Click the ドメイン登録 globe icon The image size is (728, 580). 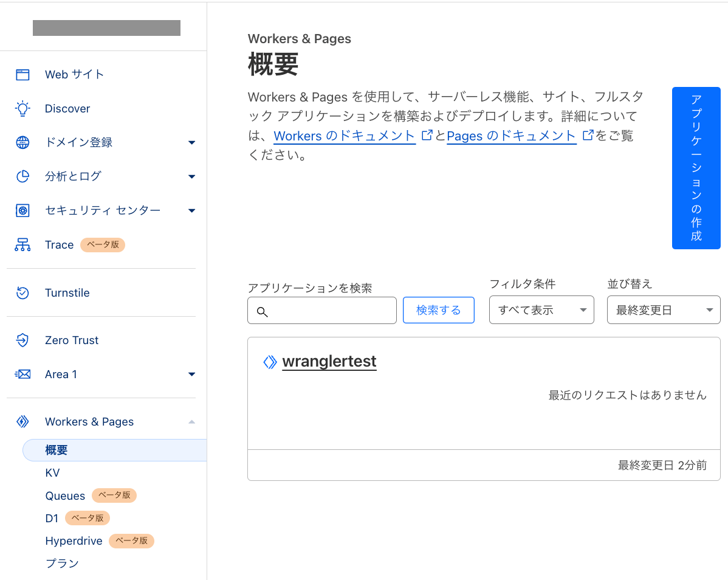pos(22,142)
